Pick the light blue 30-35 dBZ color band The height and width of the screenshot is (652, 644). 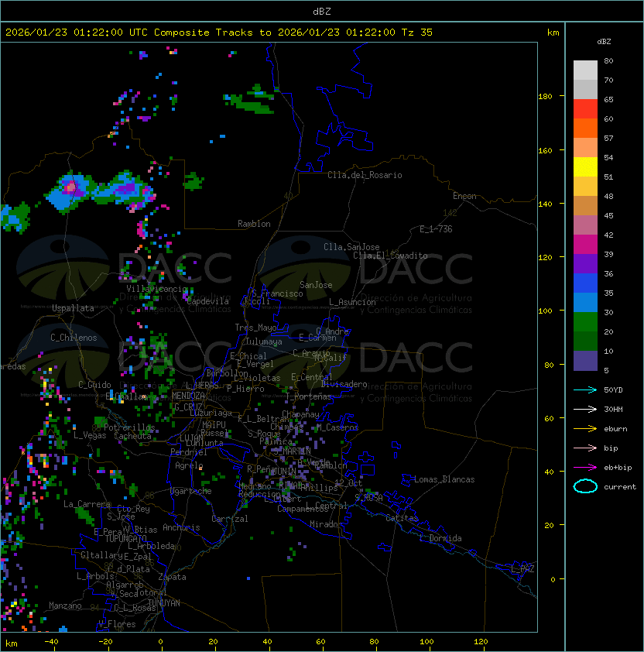(585, 303)
